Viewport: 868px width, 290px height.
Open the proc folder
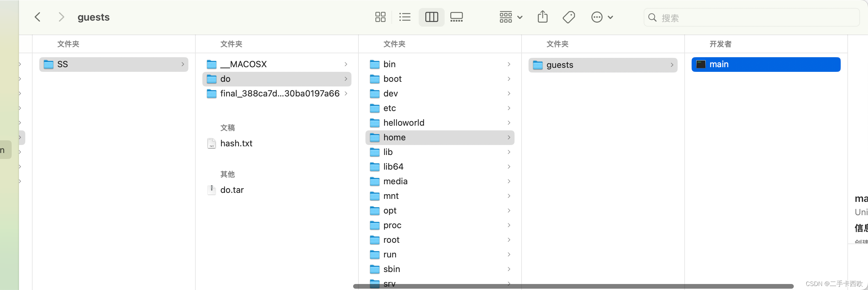(440, 225)
